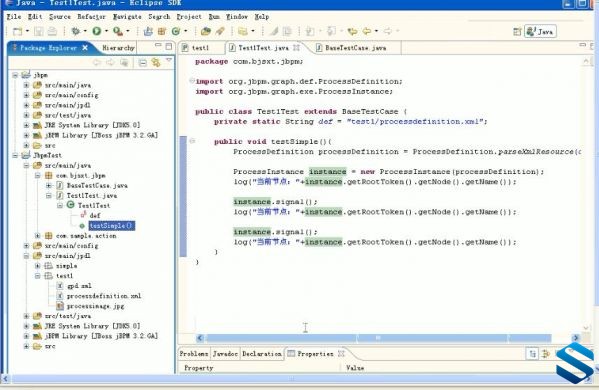Expand the com.sample.action package
The width and height of the screenshot is (599, 390).
(37, 236)
